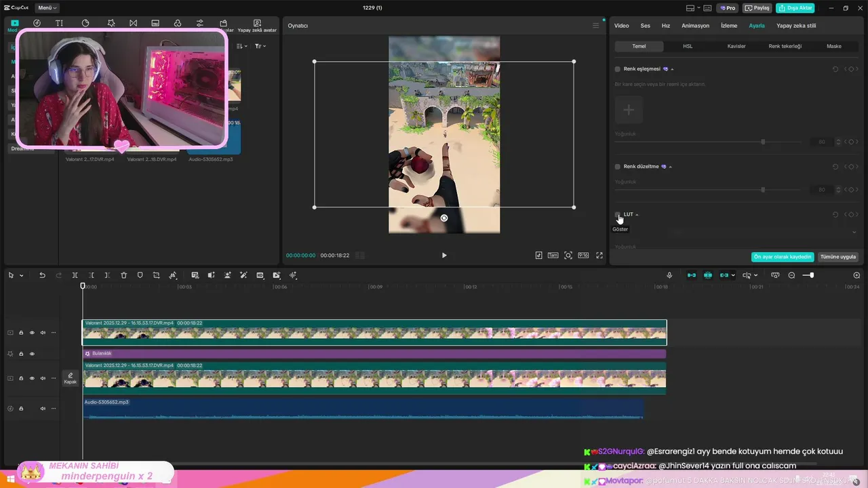The width and height of the screenshot is (868, 488).
Task: Switch to the Video tab
Action: [621, 26]
